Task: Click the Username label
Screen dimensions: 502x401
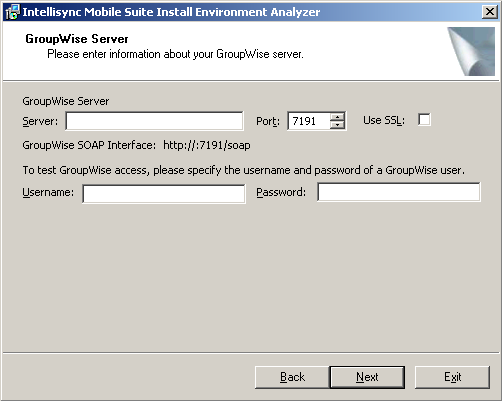Action: 48,192
